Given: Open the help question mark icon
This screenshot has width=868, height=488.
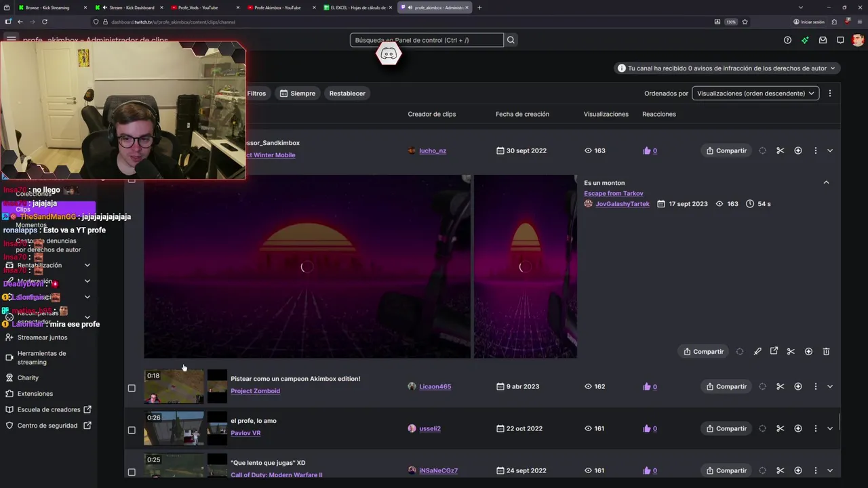Looking at the screenshot, I should pyautogui.click(x=787, y=40).
